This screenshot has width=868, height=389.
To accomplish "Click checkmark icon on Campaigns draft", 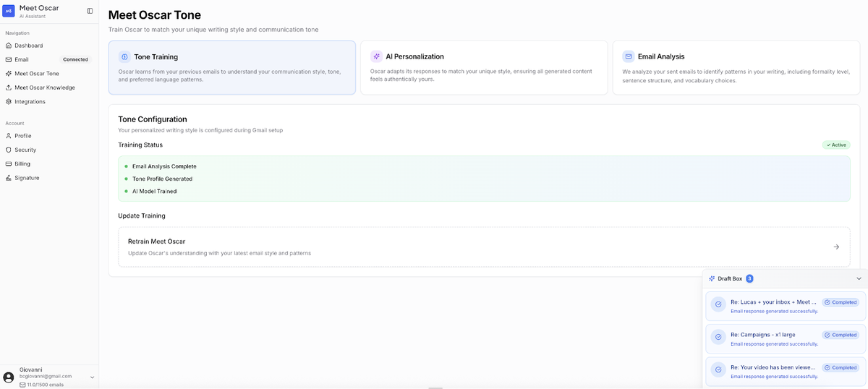I will click(718, 337).
